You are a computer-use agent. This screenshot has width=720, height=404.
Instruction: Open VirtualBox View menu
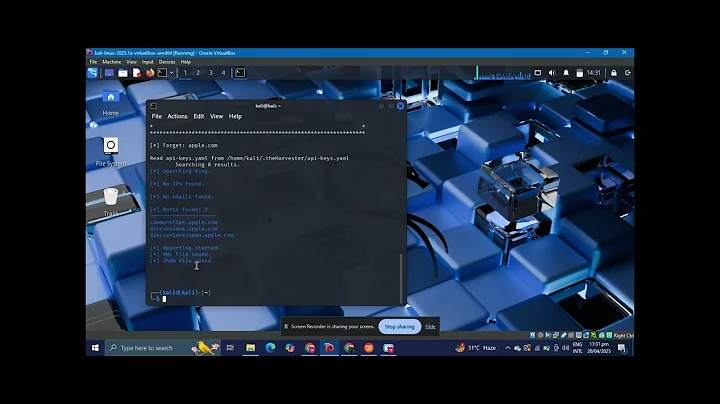click(131, 62)
